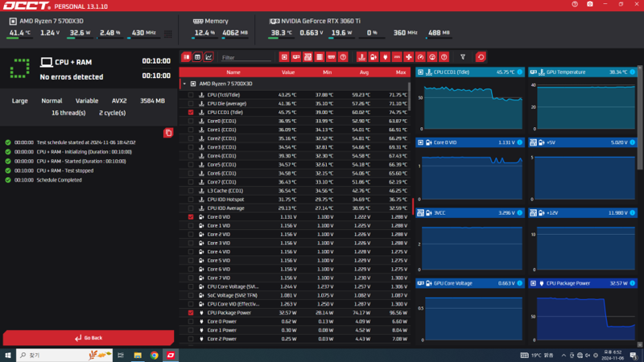Click the Filter text field
This screenshot has height=362, width=644.
point(246,57)
